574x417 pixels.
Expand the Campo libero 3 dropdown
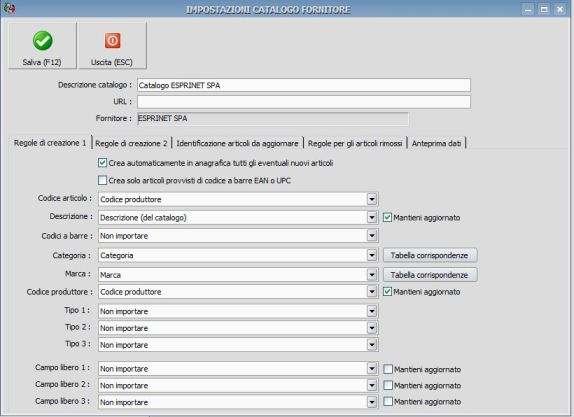[372, 402]
